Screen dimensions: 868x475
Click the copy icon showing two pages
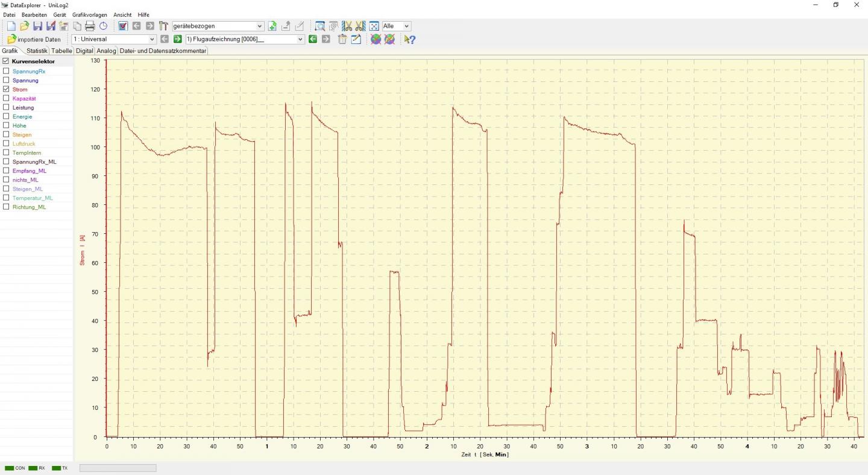coord(77,26)
